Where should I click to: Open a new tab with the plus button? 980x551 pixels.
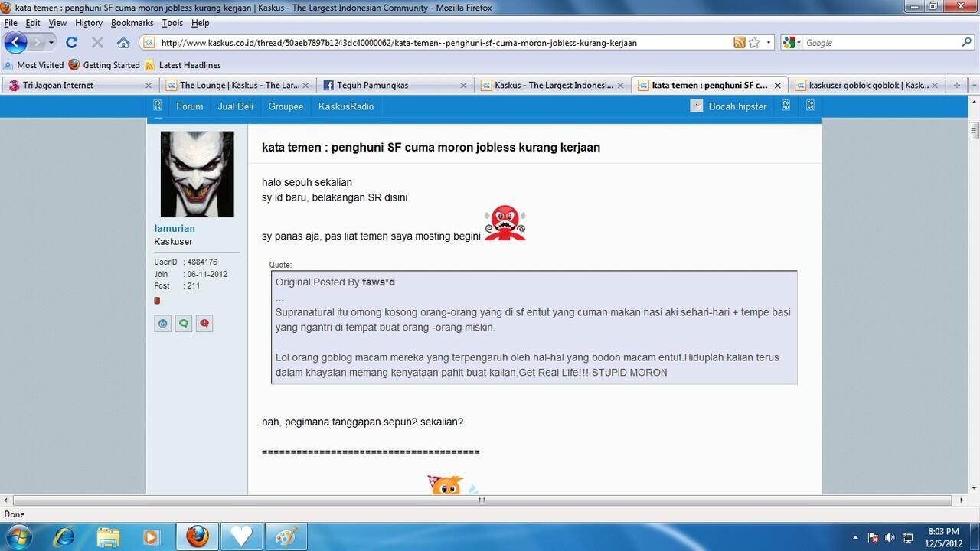[956, 86]
